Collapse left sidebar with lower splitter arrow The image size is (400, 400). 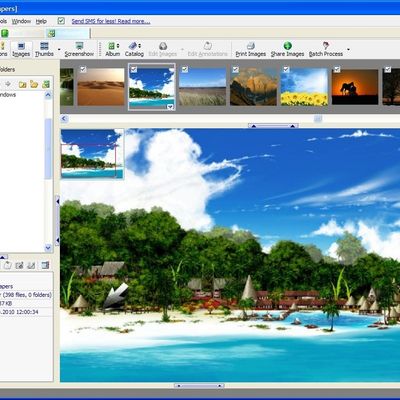(x=57, y=240)
